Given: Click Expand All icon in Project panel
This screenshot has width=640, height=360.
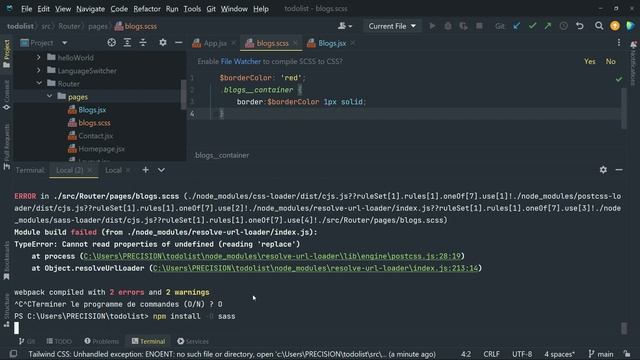Looking at the screenshot, I should tap(127, 42).
